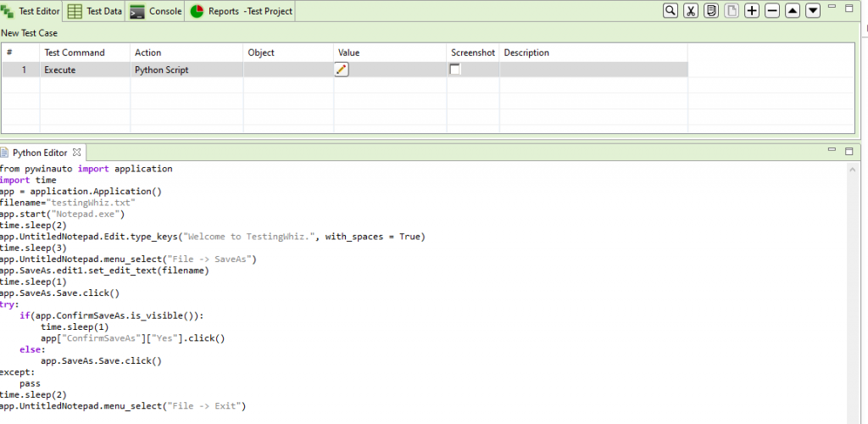868x424 pixels.
Task: Place cursor on 'import time' line
Action: pyautogui.click(x=28, y=180)
